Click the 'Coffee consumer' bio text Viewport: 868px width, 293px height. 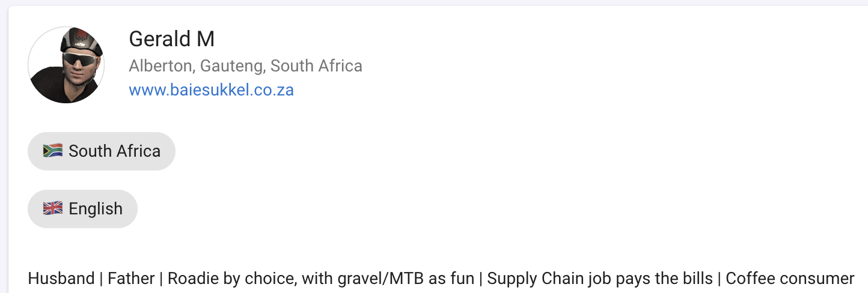click(x=790, y=279)
